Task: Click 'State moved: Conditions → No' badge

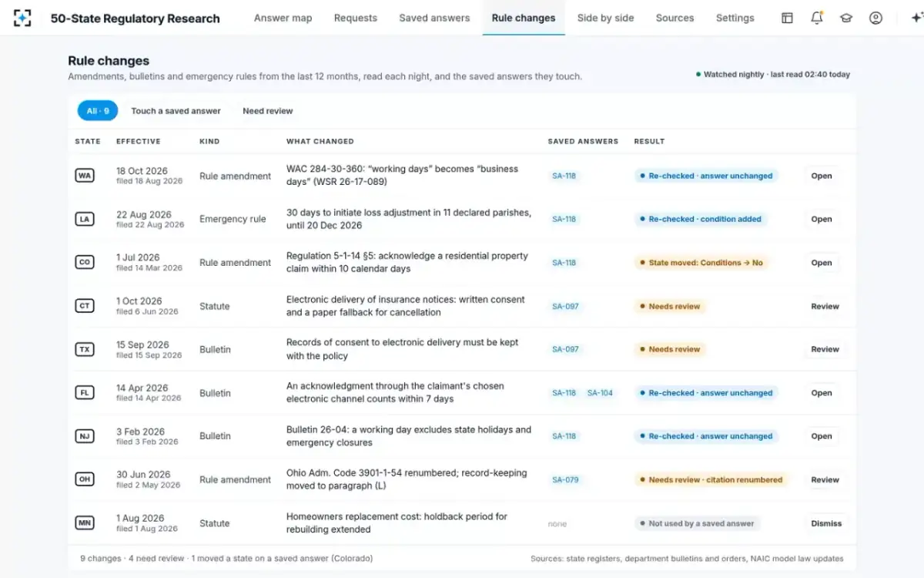Action: [701, 263]
